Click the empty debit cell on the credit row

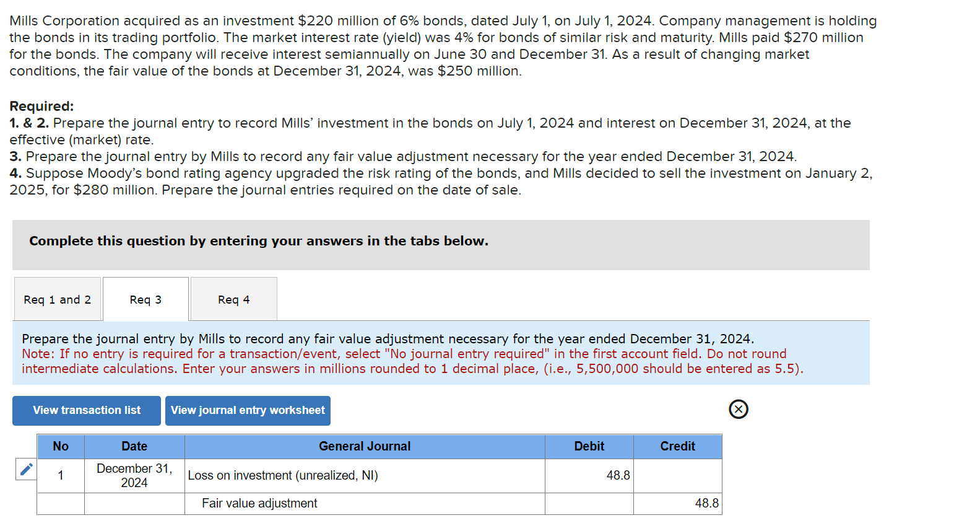pos(589,503)
